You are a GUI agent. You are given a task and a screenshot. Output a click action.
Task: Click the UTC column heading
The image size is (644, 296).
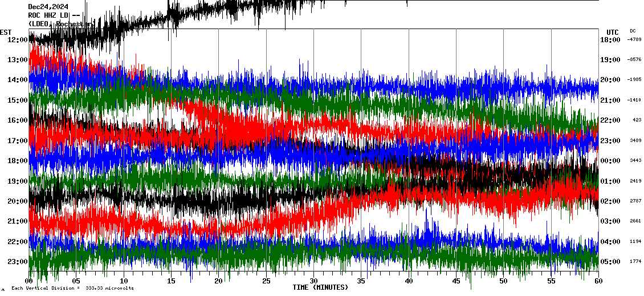point(612,32)
